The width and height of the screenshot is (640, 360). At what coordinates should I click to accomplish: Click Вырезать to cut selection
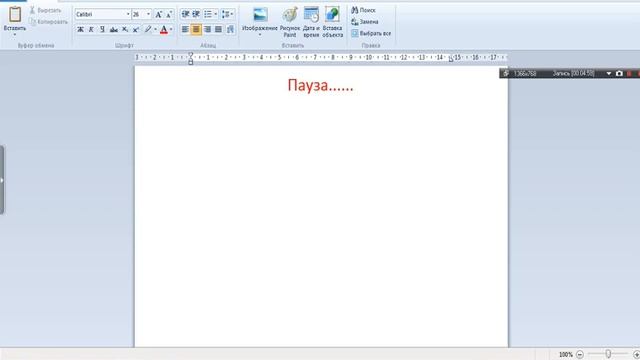(45, 10)
